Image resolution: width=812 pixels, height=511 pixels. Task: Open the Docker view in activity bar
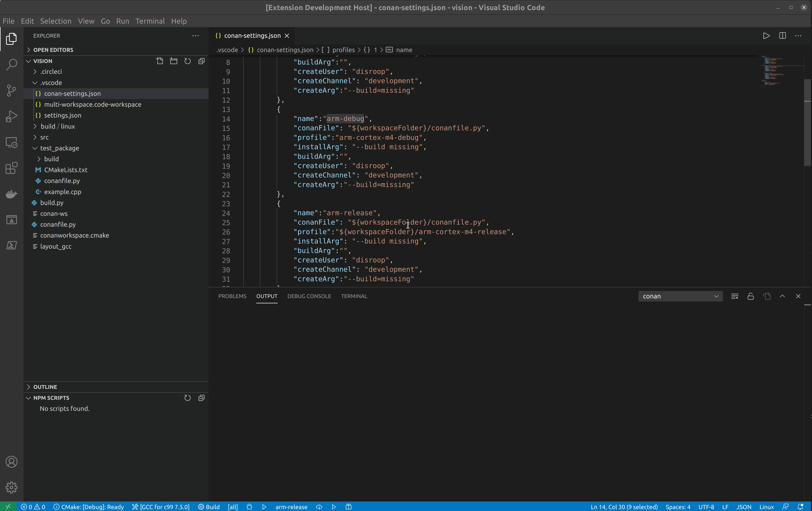click(x=11, y=194)
